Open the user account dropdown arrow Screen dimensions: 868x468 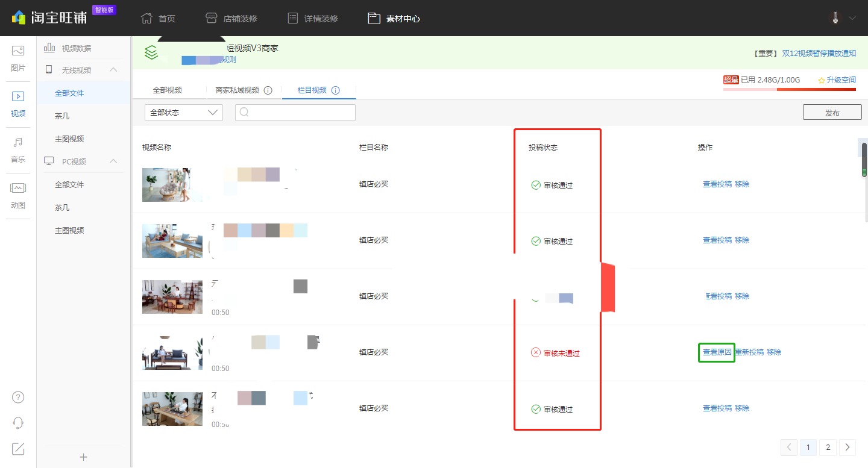(852, 18)
